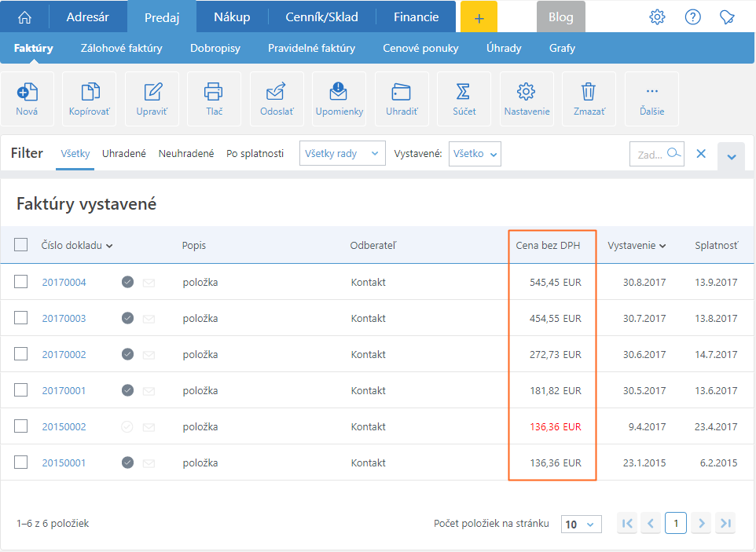Switch to the Nákup tab
756x552 pixels.
[232, 16]
